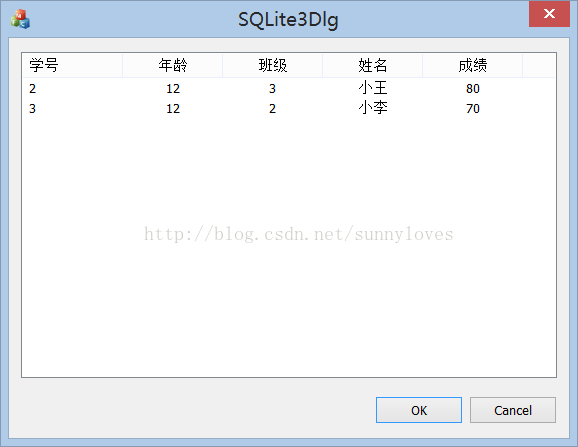Viewport: 578px width, 447px height.
Task: Click the 姓名 column header
Action: [373, 66]
